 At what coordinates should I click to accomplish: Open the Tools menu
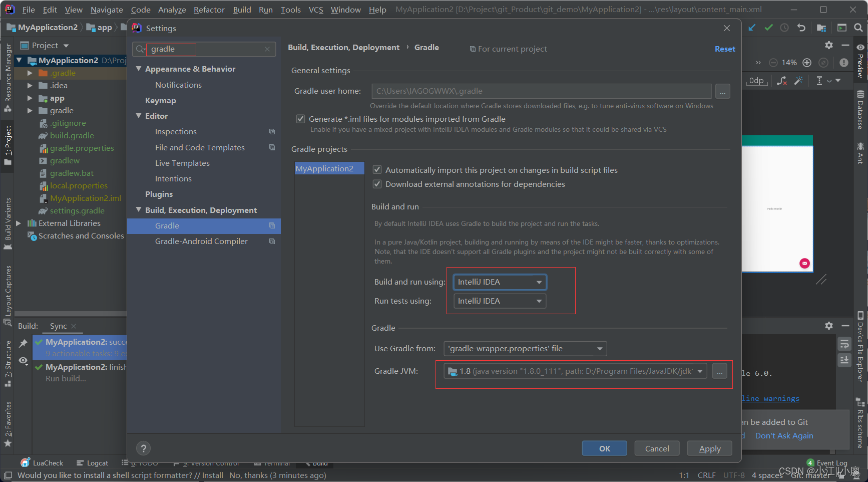pyautogui.click(x=290, y=10)
